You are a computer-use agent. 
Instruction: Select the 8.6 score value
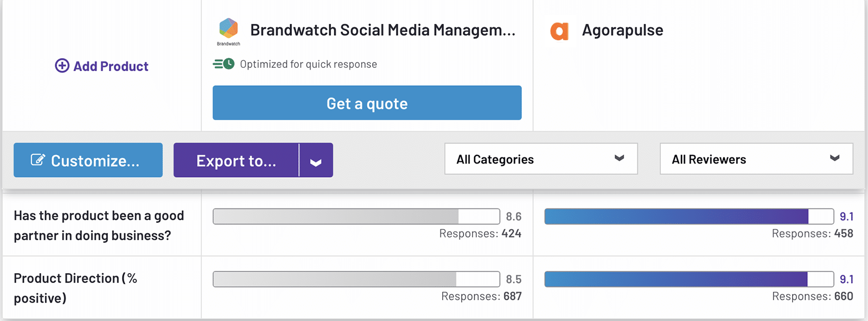(514, 216)
